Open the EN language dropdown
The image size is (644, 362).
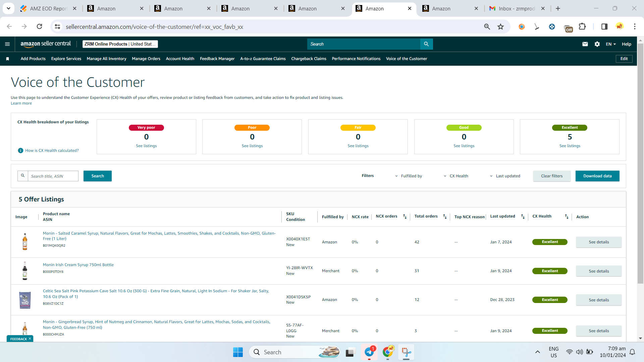coord(611,44)
